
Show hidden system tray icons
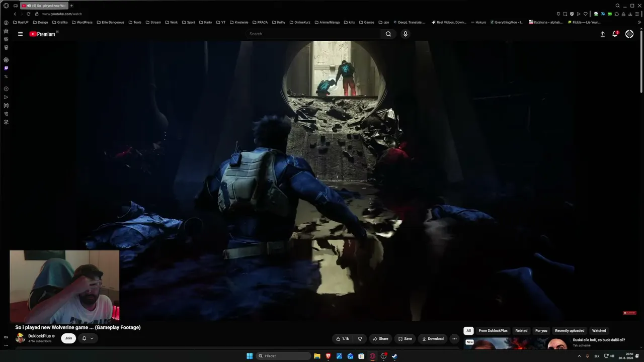(579, 356)
